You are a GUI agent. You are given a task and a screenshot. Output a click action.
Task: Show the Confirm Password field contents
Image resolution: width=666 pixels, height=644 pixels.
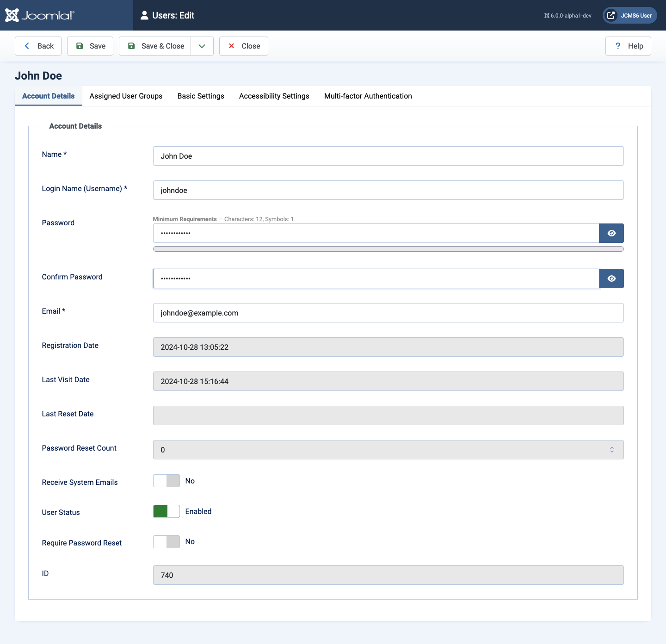(611, 278)
